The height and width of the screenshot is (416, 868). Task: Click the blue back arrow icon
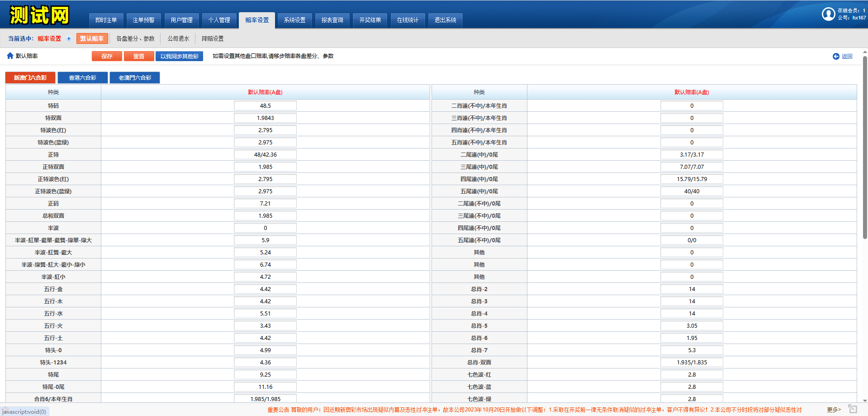(x=836, y=56)
